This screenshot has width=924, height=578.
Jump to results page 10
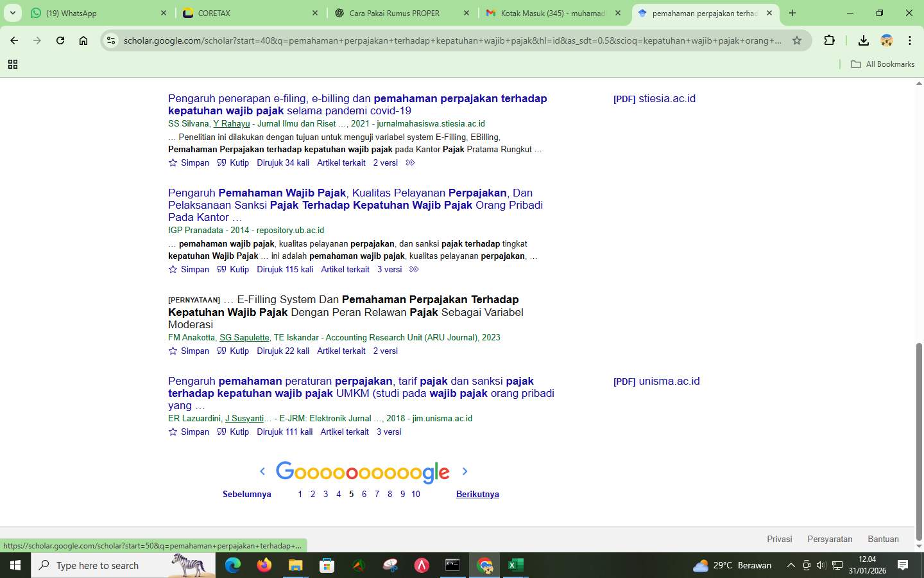[415, 494]
